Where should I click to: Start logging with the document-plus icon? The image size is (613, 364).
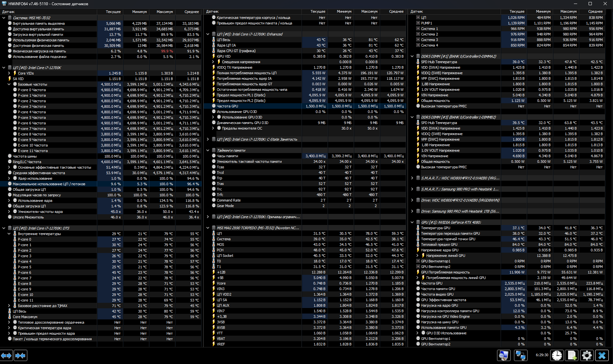tap(572, 355)
